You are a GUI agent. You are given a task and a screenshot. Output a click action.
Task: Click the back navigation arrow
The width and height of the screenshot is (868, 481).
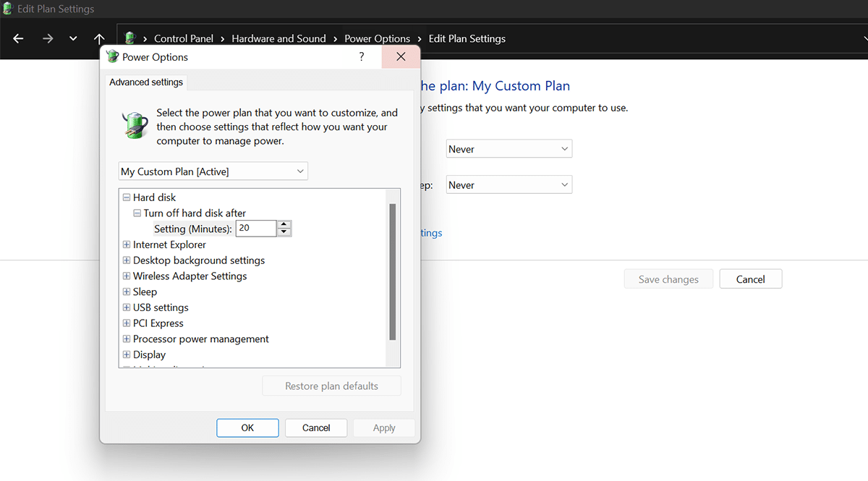[x=19, y=38]
